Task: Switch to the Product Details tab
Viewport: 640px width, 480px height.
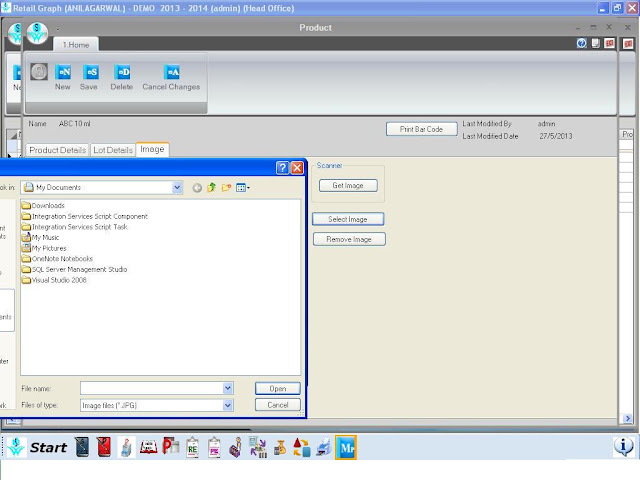Action: 58,150
